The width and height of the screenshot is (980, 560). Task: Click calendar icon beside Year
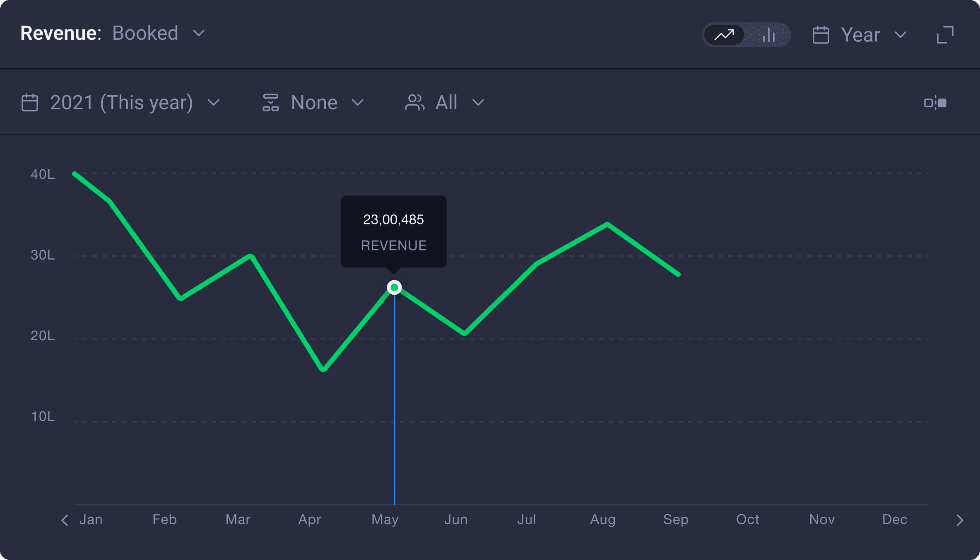(821, 35)
